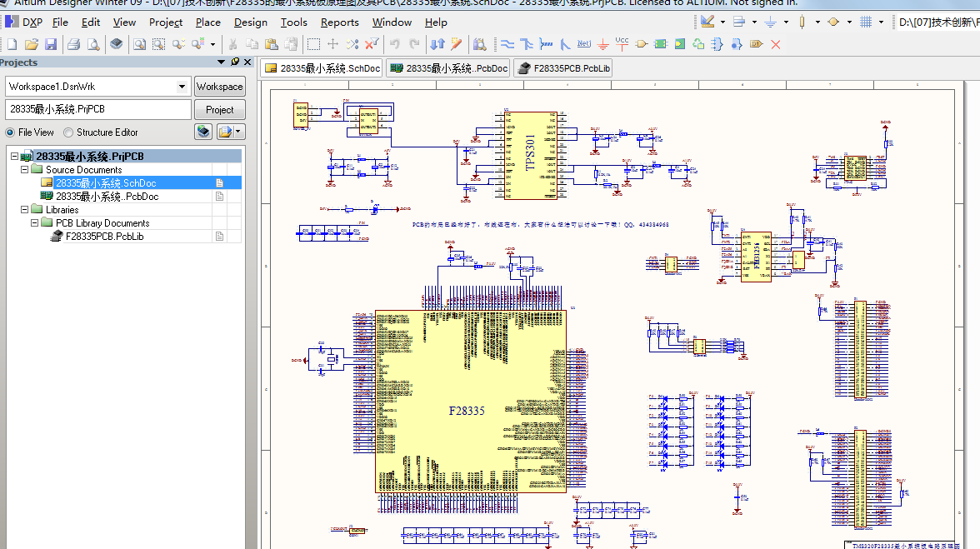Select the Place Signal Harness tool
This screenshot has height=549, width=980.
point(547,44)
